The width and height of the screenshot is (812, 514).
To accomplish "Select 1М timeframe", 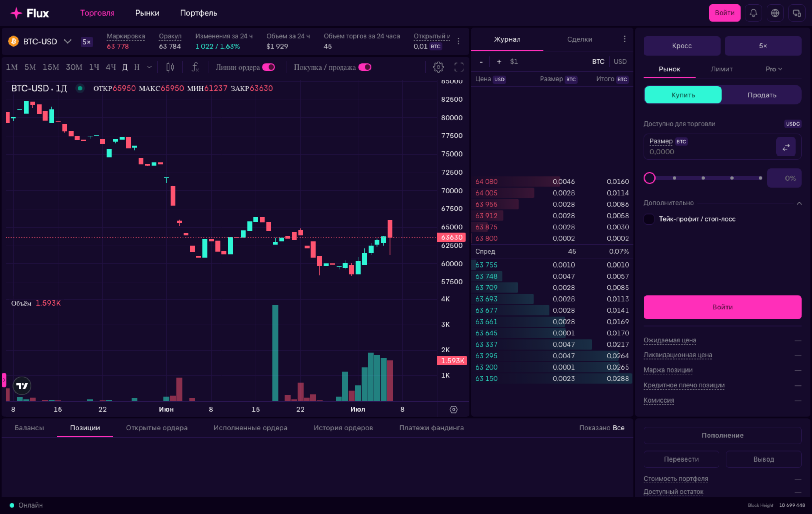I will tap(12, 67).
